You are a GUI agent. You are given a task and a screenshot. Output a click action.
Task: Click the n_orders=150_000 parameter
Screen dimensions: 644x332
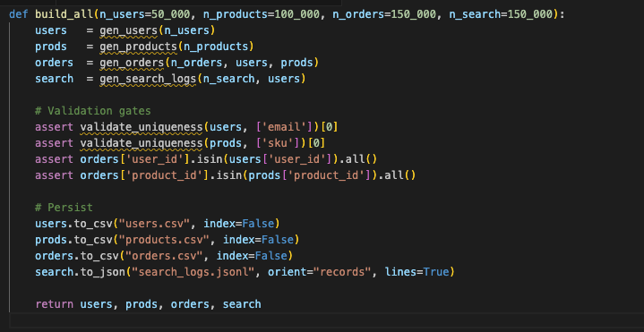coord(384,14)
